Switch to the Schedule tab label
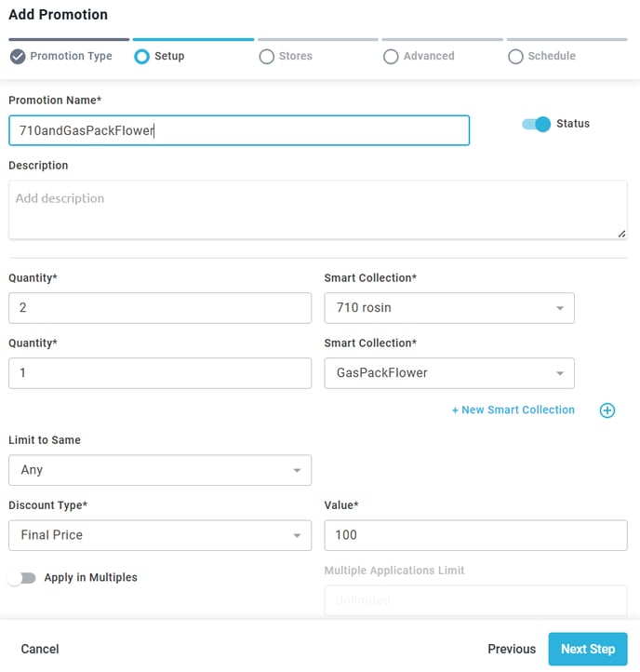The width and height of the screenshot is (640, 672). click(x=552, y=56)
